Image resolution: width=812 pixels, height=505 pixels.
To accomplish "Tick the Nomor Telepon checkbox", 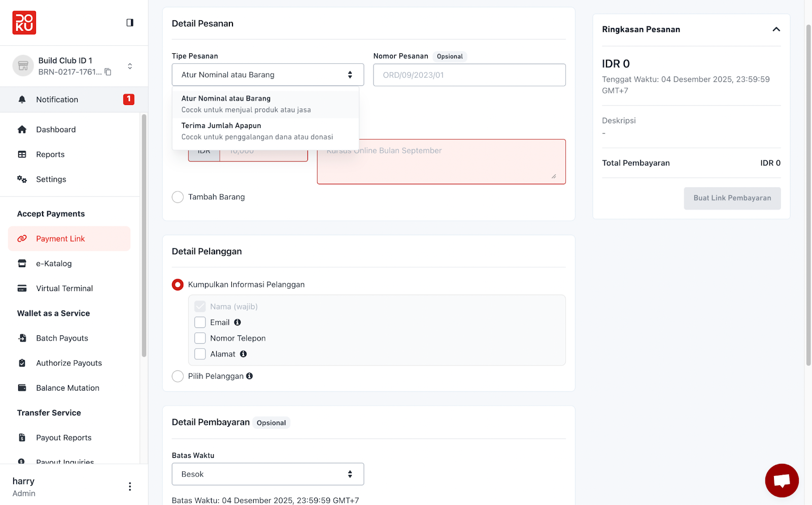I will (x=200, y=338).
